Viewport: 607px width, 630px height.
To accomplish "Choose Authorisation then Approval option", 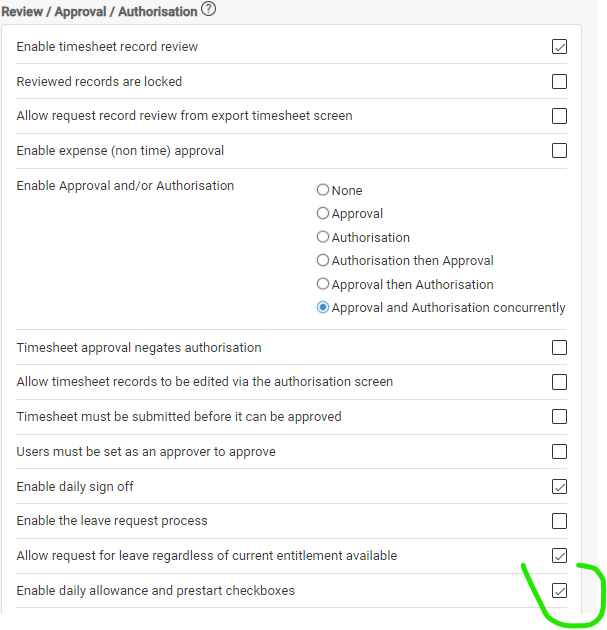I will [x=323, y=260].
